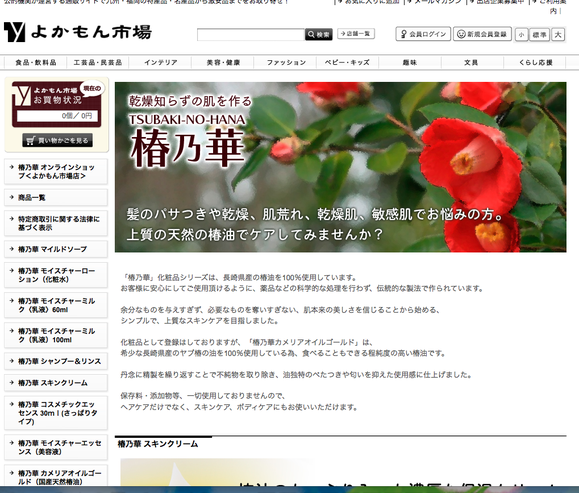The image size is (579, 493).
Task: Open the 食品・飲料品 category
Action: pyautogui.click(x=36, y=62)
